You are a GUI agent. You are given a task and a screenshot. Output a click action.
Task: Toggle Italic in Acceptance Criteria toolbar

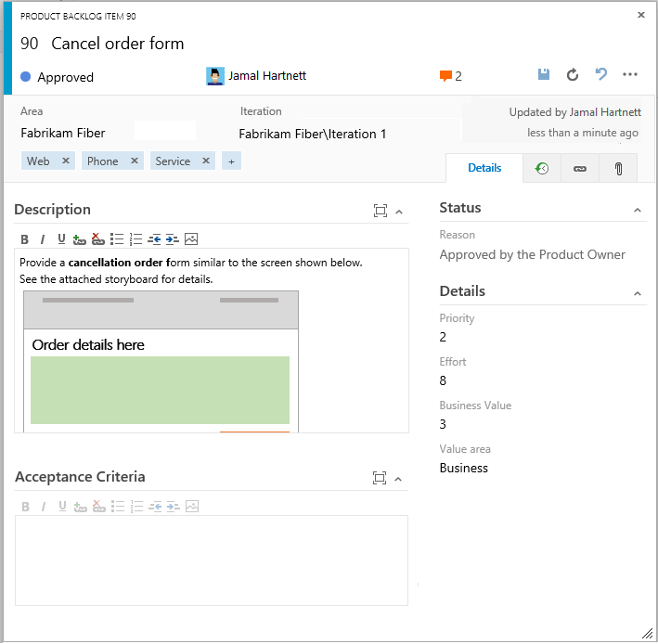tap(44, 508)
